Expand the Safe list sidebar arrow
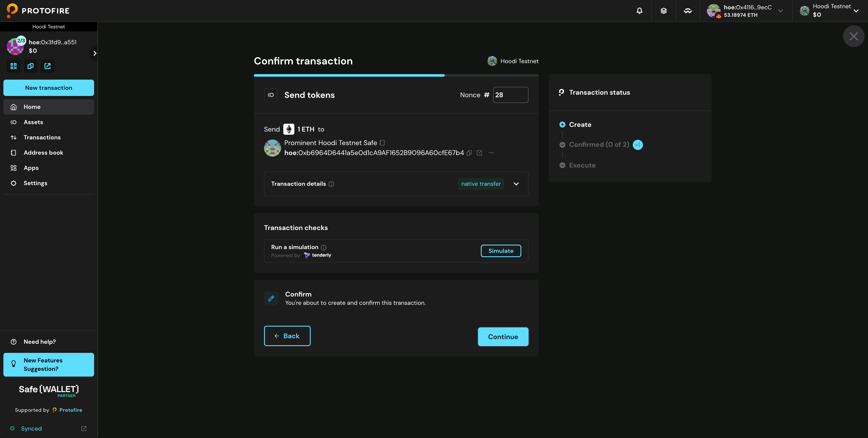 [95, 53]
